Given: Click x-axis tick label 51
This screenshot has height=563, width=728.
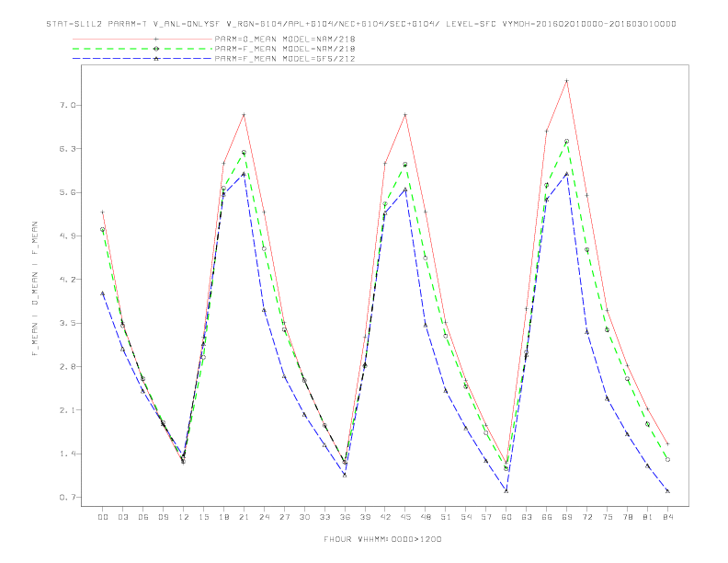Looking at the screenshot, I should [446, 517].
